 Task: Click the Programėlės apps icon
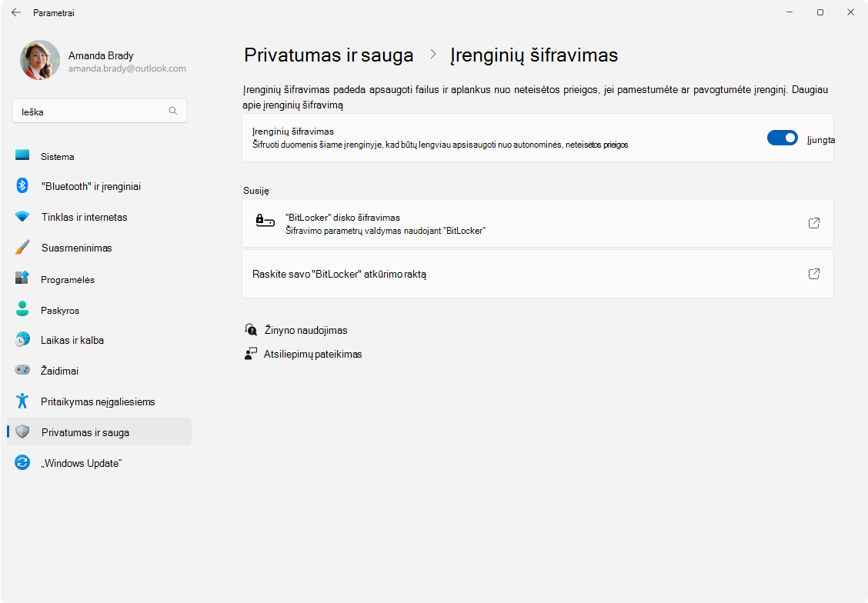click(22, 278)
